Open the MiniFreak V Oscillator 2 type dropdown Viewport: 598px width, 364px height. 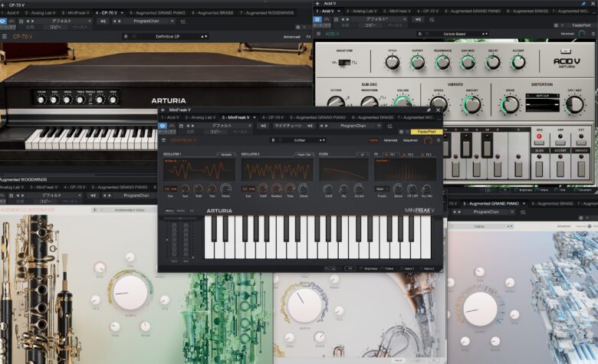tap(304, 154)
